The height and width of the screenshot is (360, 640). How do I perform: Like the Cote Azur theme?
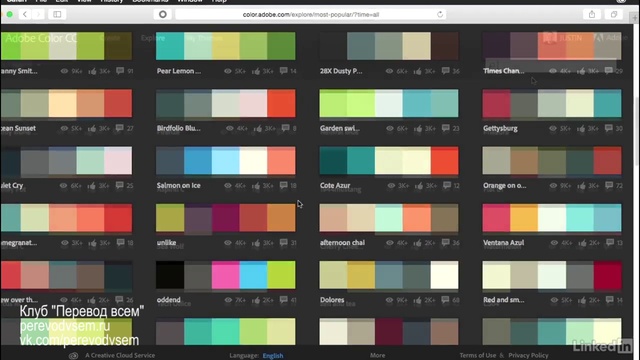pos(419,186)
